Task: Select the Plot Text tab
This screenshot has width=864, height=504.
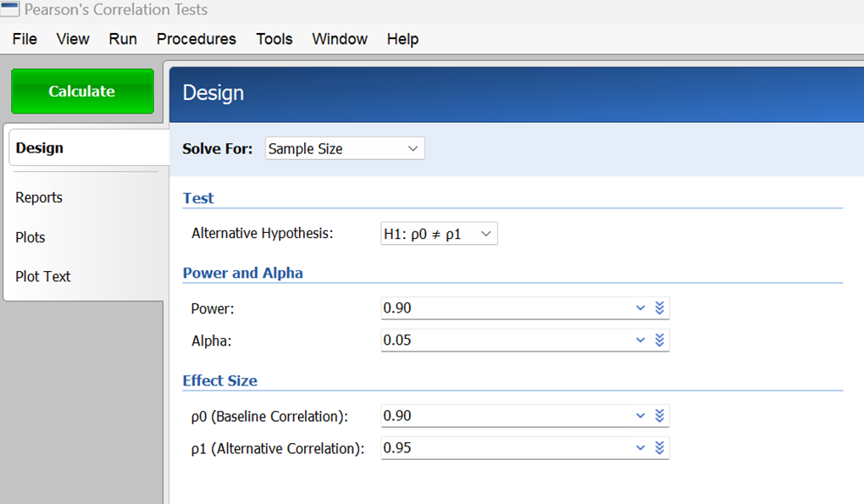Action: 43,276
